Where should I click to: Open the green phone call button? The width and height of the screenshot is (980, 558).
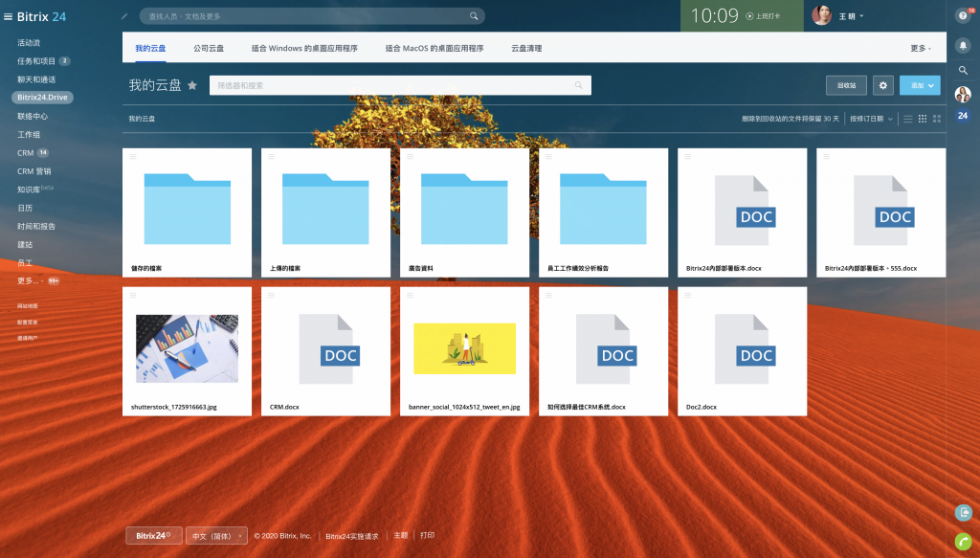pyautogui.click(x=963, y=541)
